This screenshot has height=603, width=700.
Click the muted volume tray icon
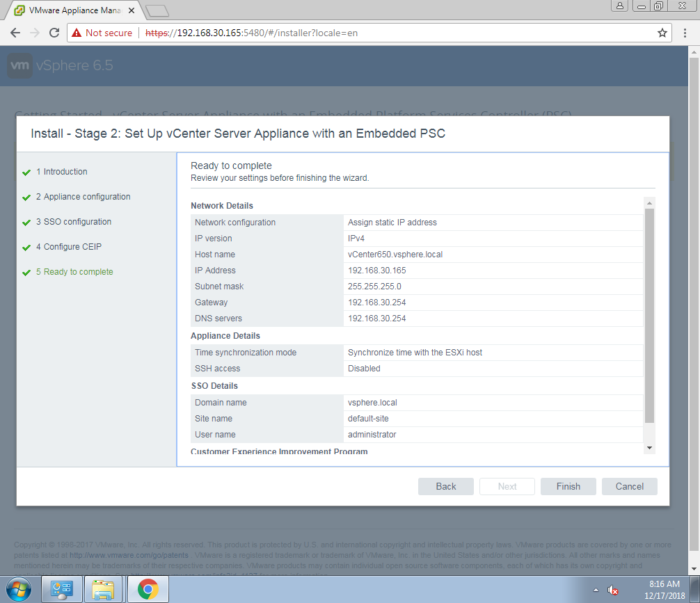click(612, 590)
